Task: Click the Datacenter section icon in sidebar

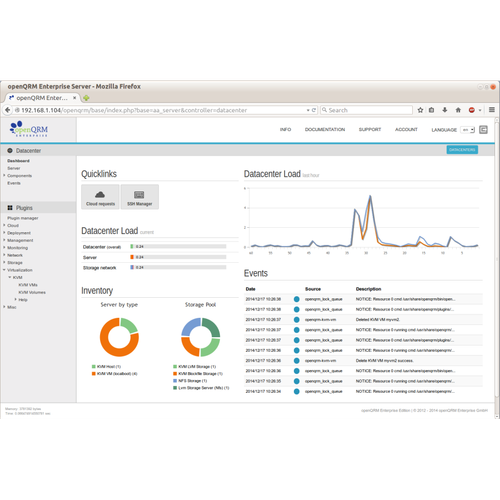Action: pyautogui.click(x=10, y=151)
